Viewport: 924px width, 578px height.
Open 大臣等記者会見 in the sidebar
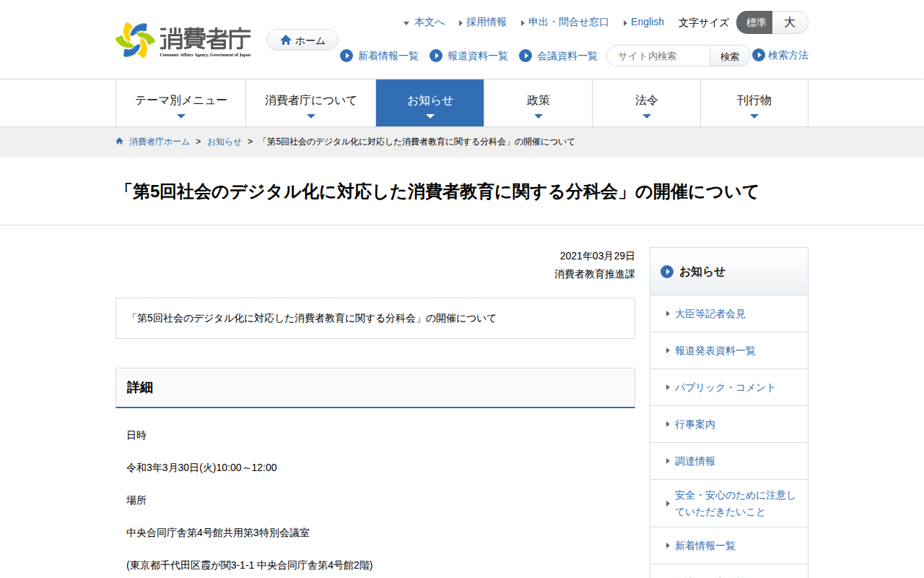tap(710, 314)
